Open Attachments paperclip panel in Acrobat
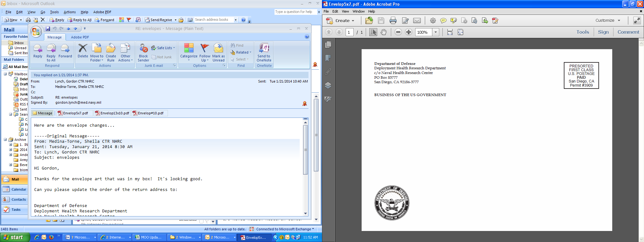644x242 pixels. pos(328,72)
